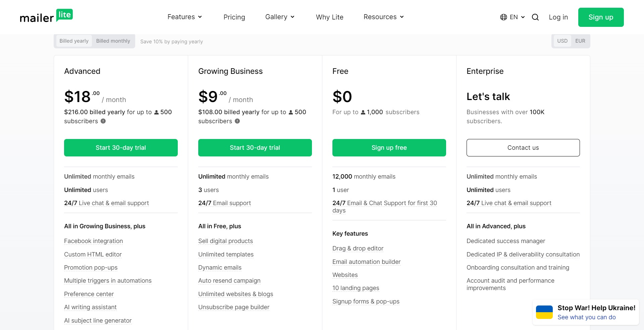Click 'Stop War! Help Ukraine!' heading

(x=596, y=308)
